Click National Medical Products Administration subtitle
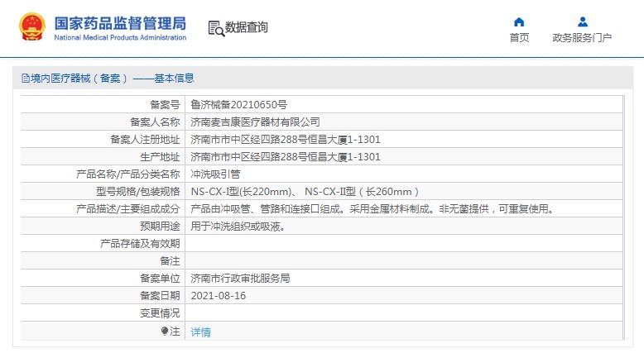Screen dimensions: 644x353 click(x=120, y=38)
